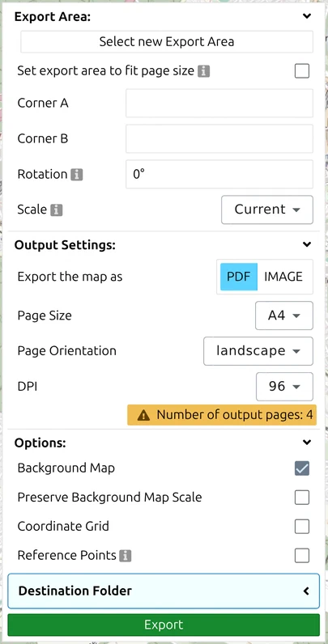Viewport: 328px width, 644px height.
Task: Click the Number of output pages: 4 text
Action: 235,415
